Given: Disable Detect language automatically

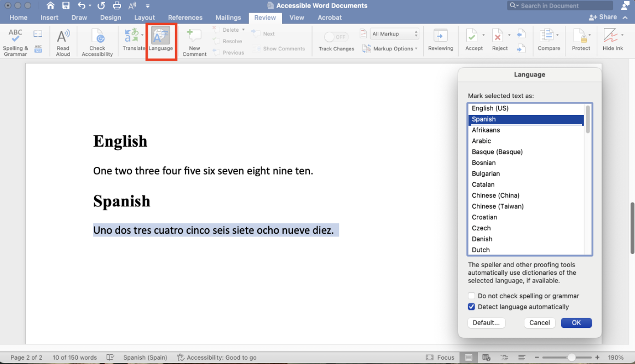Looking at the screenshot, I should 471,307.
